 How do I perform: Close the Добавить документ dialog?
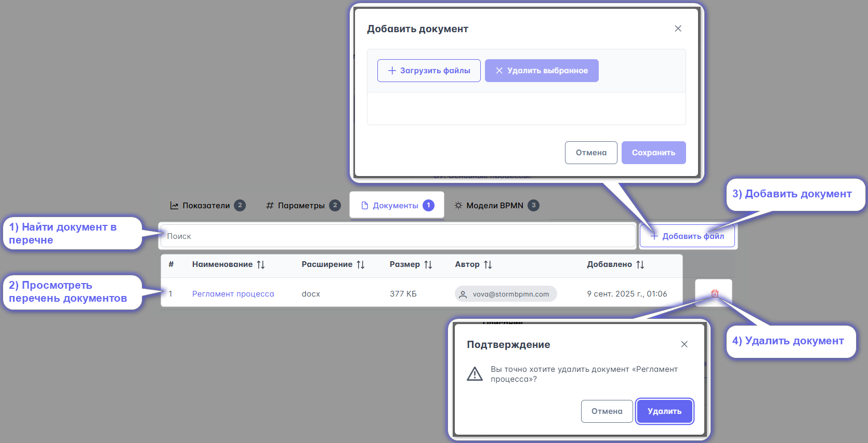[x=678, y=29]
